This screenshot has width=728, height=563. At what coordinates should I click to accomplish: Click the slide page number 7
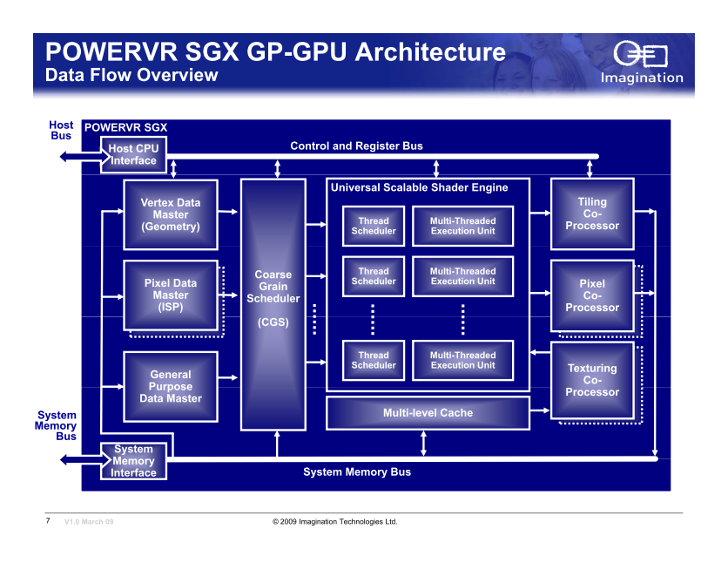(48, 520)
